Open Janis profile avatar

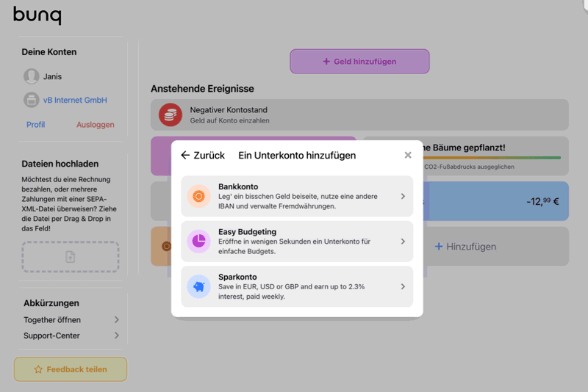31,76
